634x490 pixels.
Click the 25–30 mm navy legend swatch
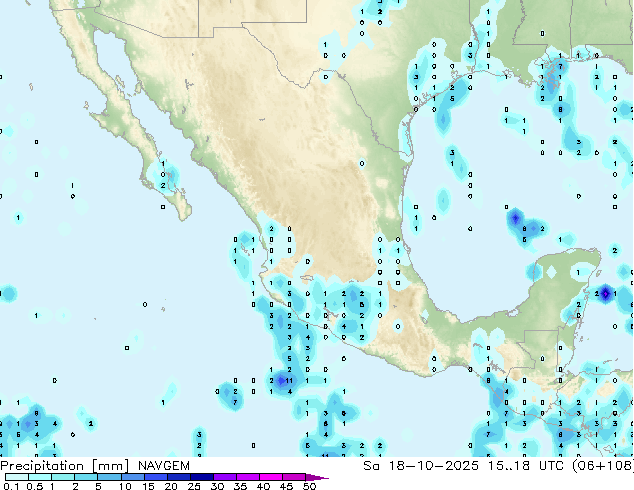coord(201,477)
